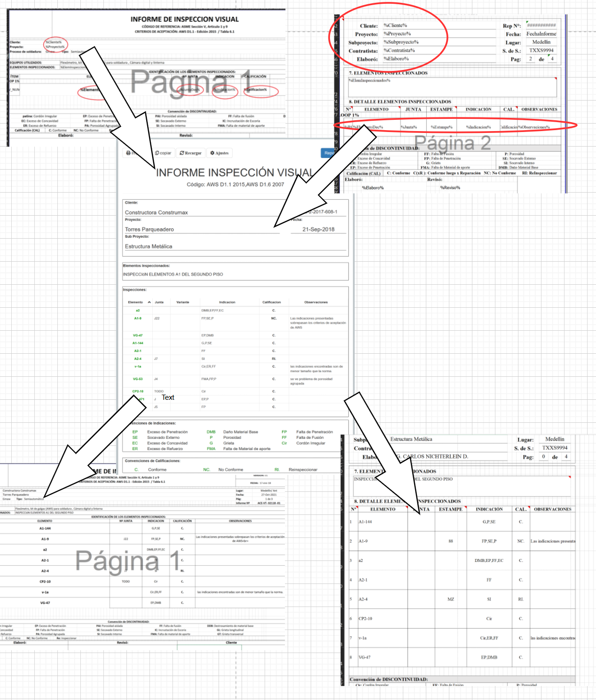Click the Observaciones column header
This screenshot has width=596, height=700.
tap(316, 302)
